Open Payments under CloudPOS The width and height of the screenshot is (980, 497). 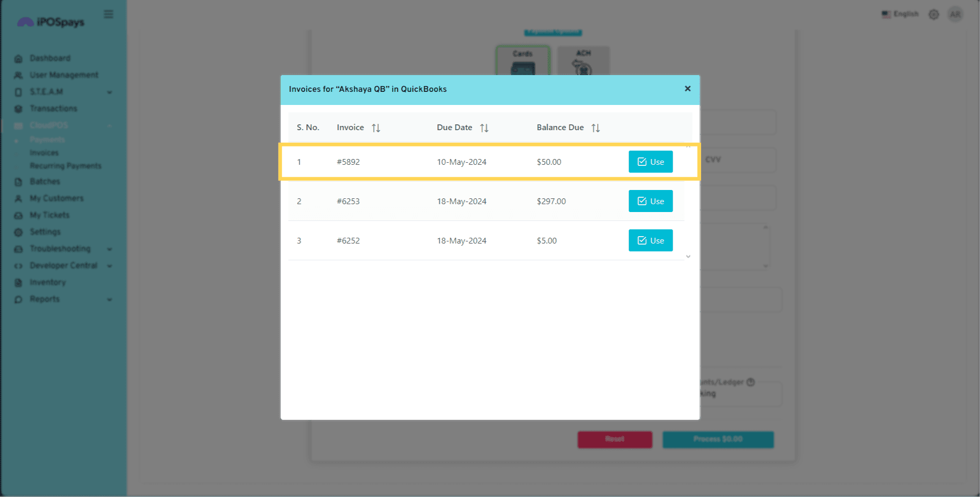pyautogui.click(x=47, y=140)
